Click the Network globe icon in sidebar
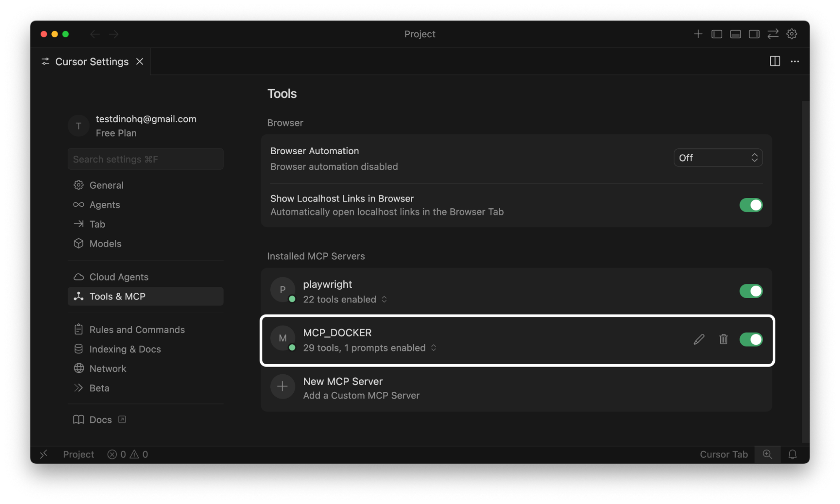 (x=78, y=368)
